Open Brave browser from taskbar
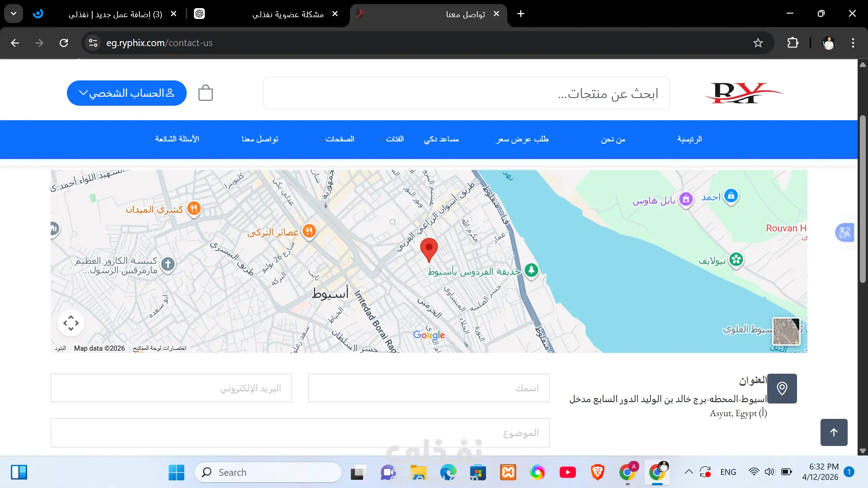Viewport: 868px width, 488px height. pos(598,472)
